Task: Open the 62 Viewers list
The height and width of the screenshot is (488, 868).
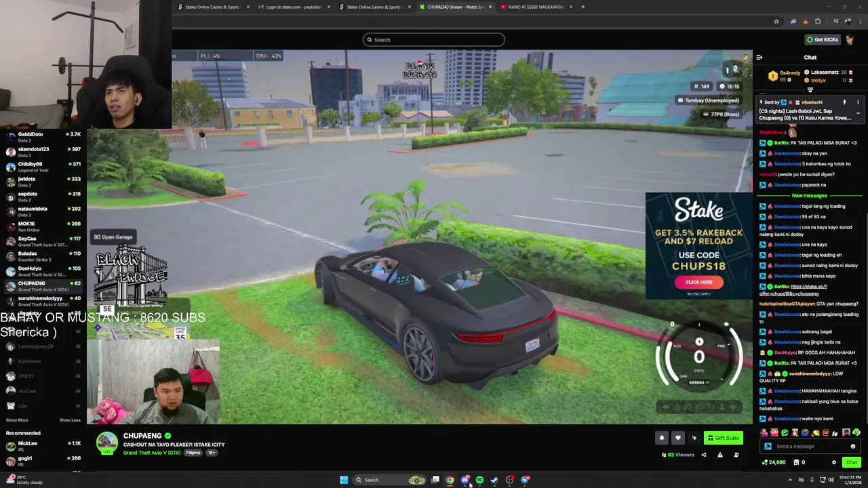Action: (x=678, y=455)
